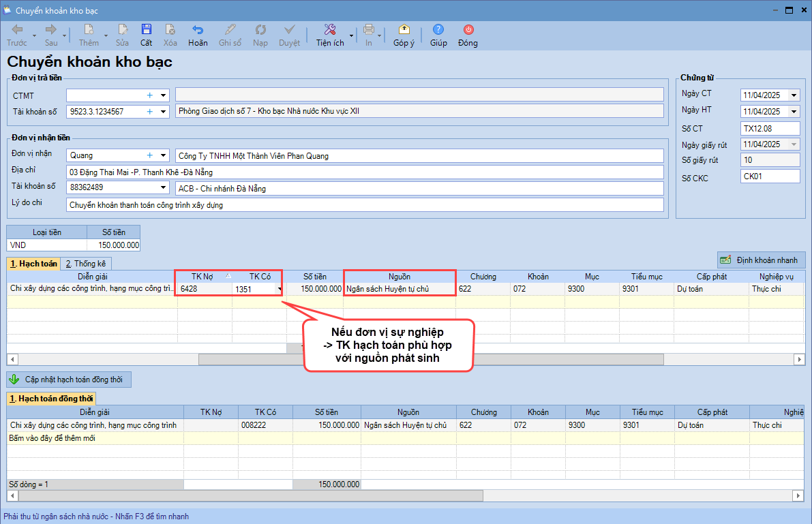Edit the Địa chỉ address field
Viewport: 812px width, 524px height.
[365, 172]
